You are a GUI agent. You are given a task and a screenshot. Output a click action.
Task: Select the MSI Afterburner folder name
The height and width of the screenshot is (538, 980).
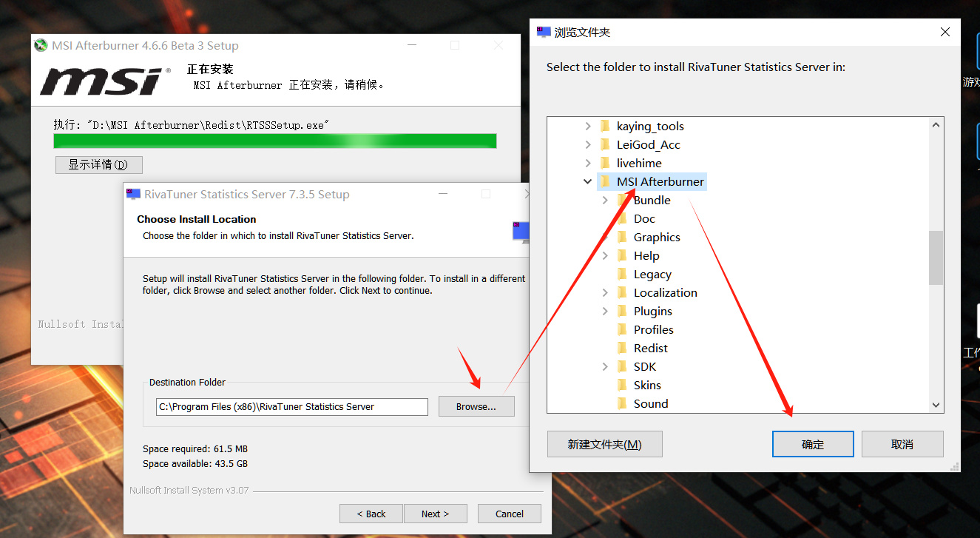coord(660,181)
